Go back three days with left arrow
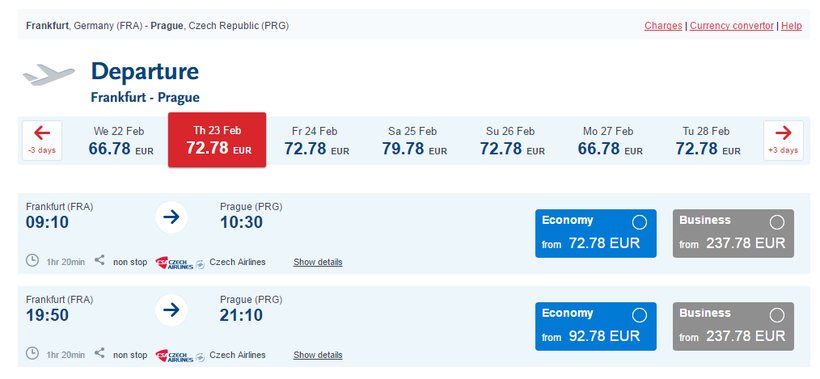The image size is (820, 379). 42,140
